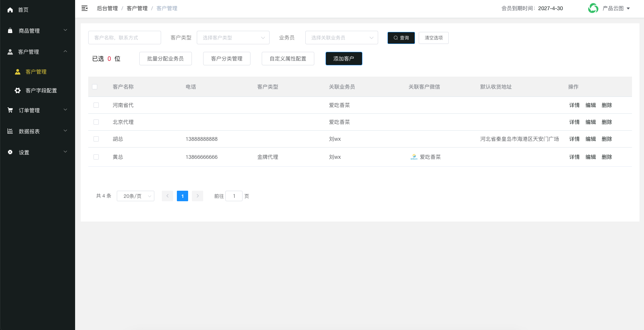
Task: Open the 产品云图 account dropdown arrow
Action: tap(628, 8)
